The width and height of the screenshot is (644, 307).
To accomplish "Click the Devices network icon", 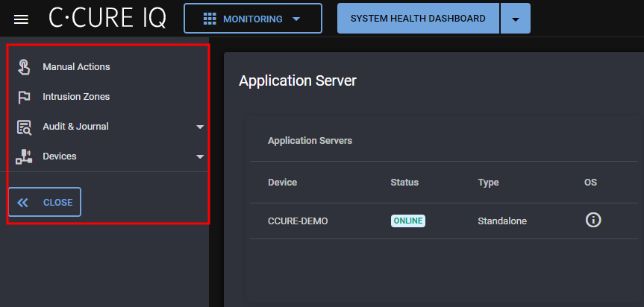I will point(24,156).
